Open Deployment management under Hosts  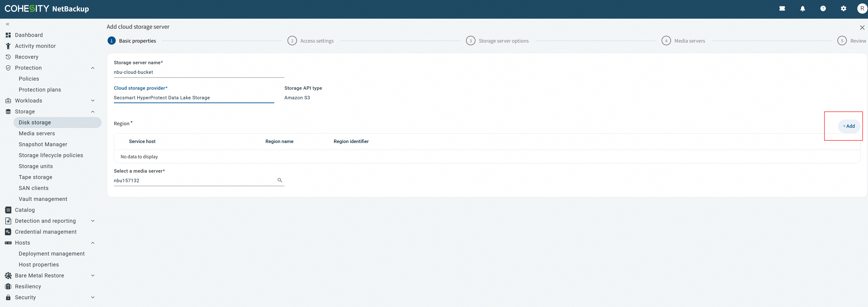[52, 254]
